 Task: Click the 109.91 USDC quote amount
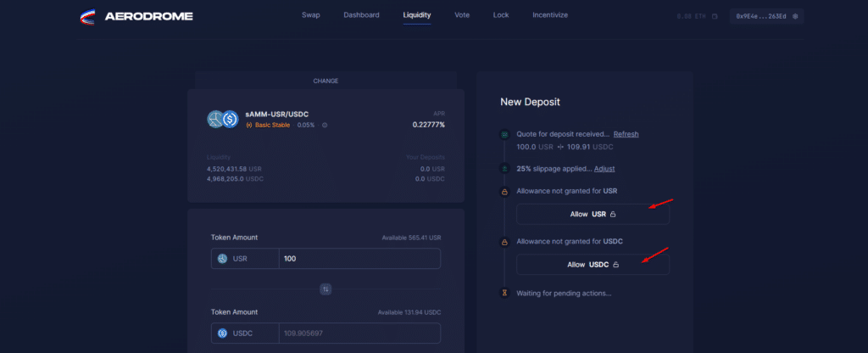590,148
